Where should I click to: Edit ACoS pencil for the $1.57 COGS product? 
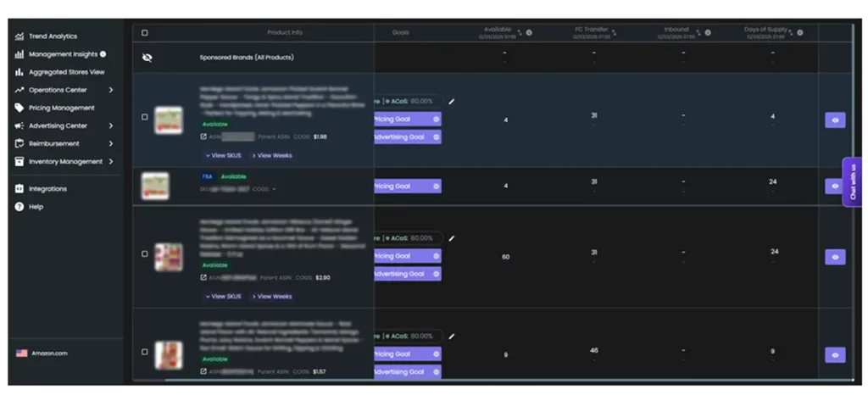pyautogui.click(x=452, y=337)
